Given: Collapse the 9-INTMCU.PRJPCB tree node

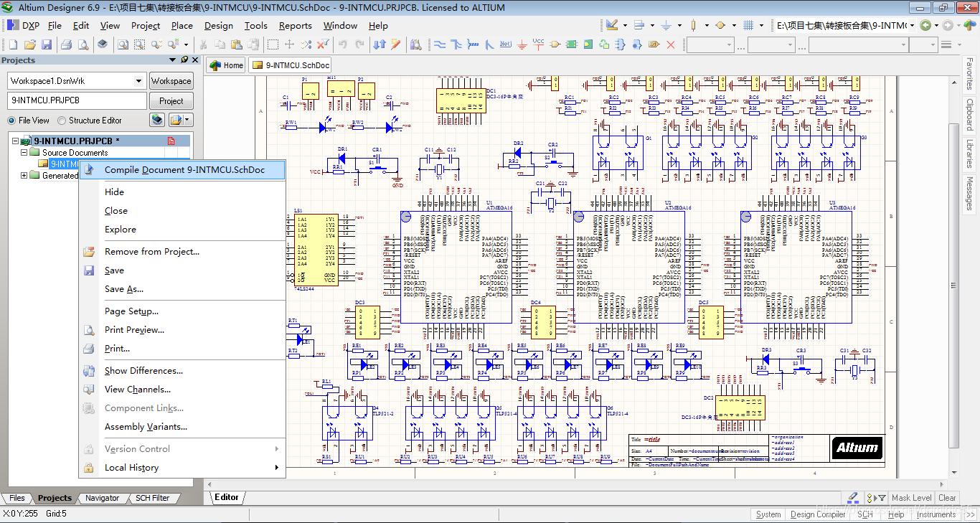Looking at the screenshot, I should coord(16,141).
